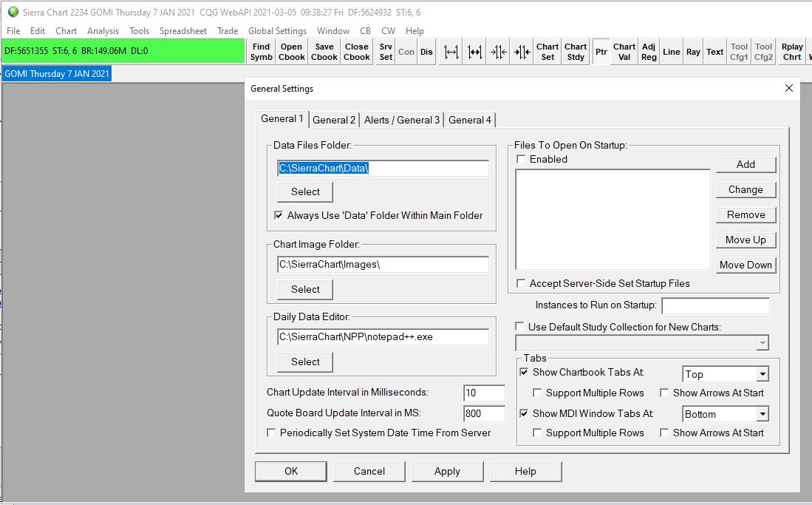Select the General 1 tab
This screenshot has width=812, height=505.
(x=282, y=119)
